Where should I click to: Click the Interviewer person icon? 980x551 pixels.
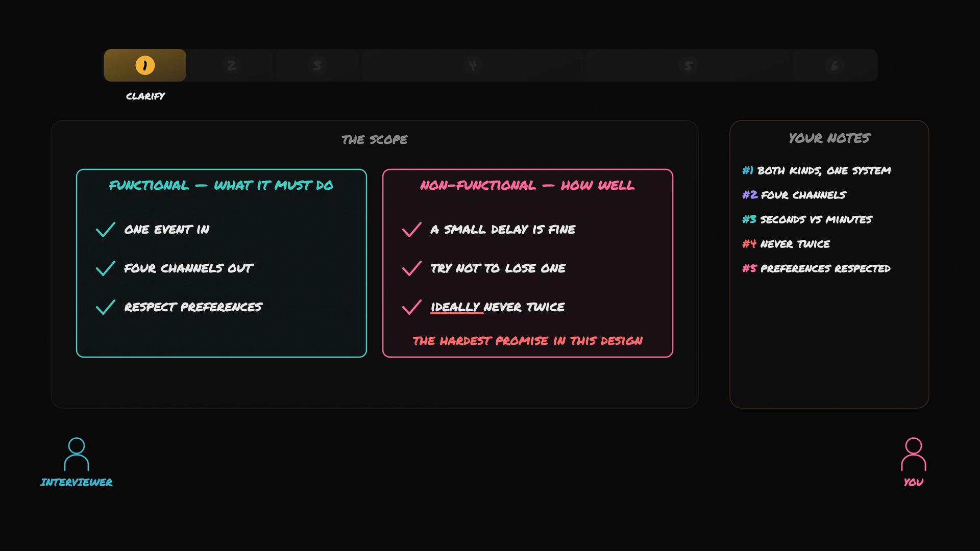point(77,454)
